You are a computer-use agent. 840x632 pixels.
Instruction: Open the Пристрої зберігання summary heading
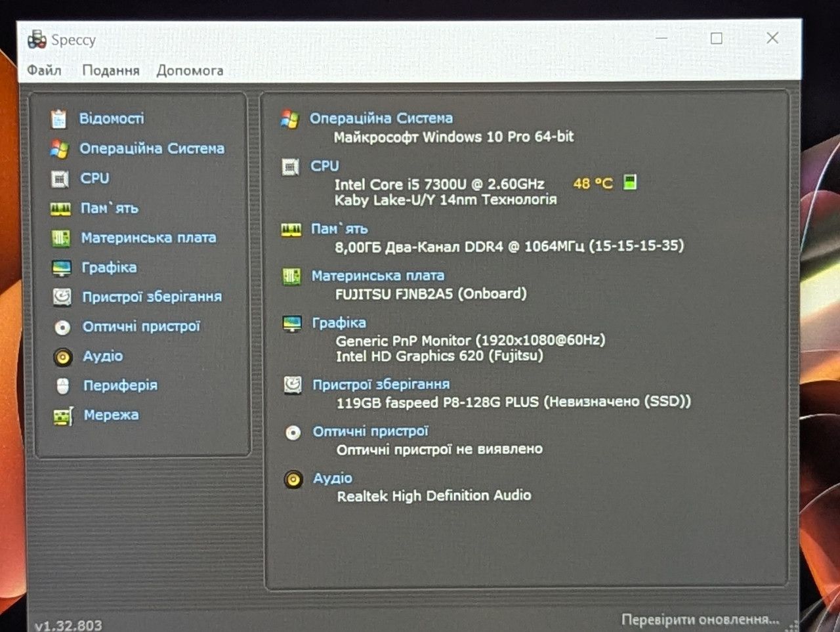coord(381,385)
